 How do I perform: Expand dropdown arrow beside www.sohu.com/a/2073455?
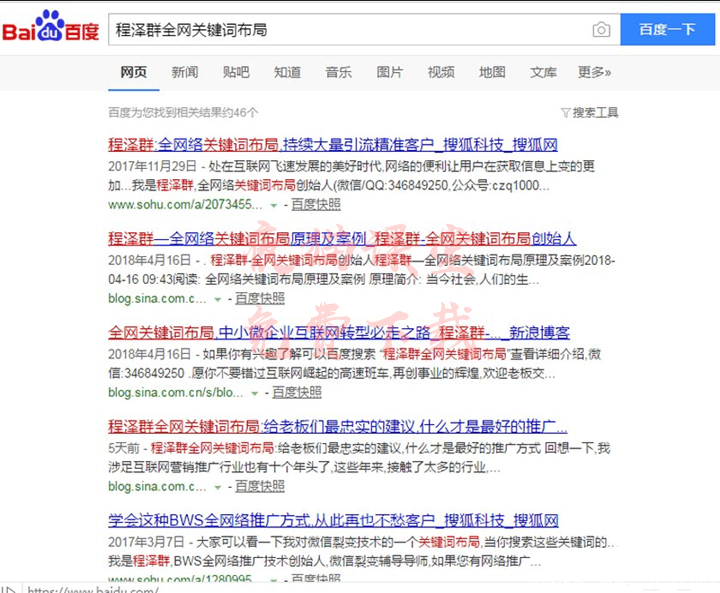click(274, 206)
